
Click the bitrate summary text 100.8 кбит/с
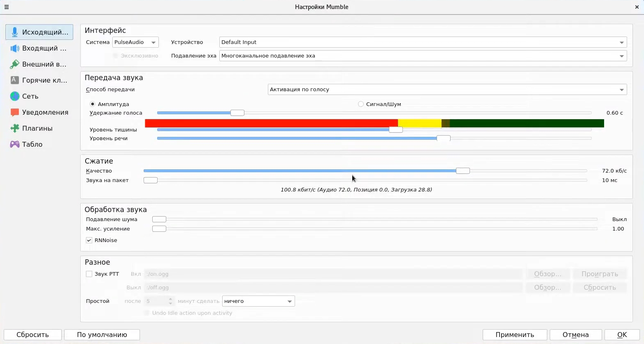coord(356,190)
